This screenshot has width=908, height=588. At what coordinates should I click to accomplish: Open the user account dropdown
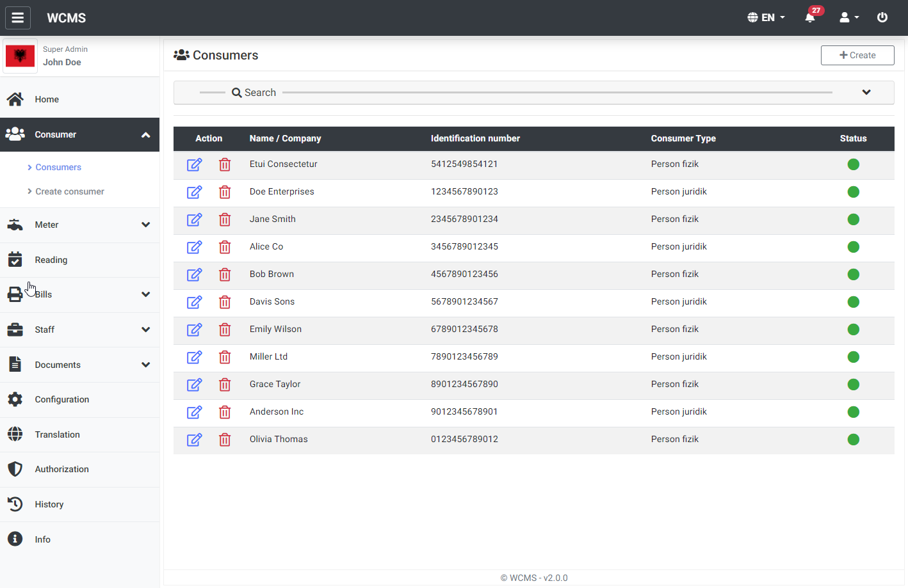click(x=849, y=17)
